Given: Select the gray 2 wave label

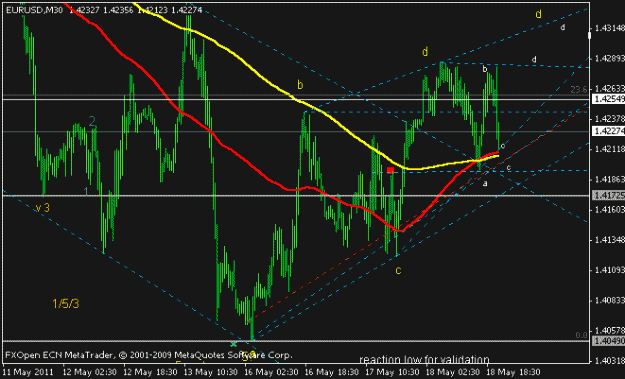Looking at the screenshot, I should click(92, 122).
